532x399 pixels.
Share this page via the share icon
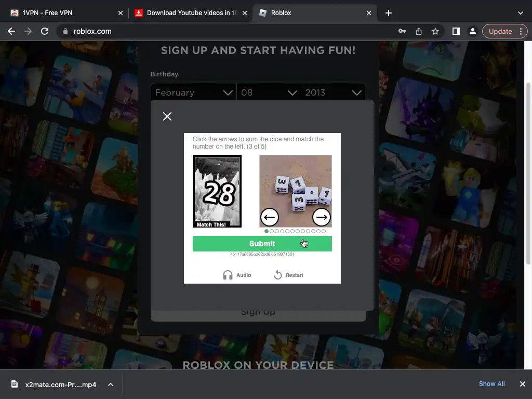pos(419,31)
